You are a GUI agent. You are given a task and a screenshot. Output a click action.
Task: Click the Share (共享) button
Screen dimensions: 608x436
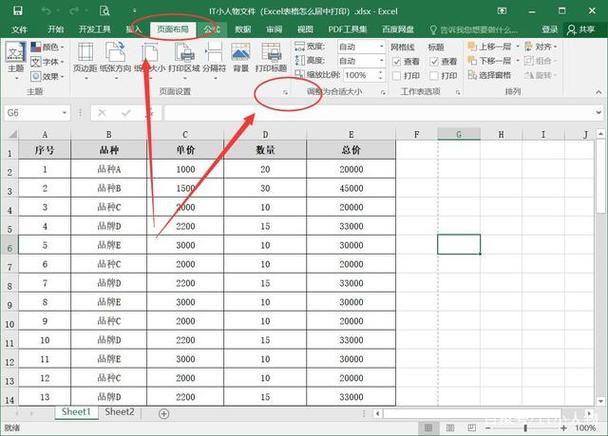coord(580,29)
